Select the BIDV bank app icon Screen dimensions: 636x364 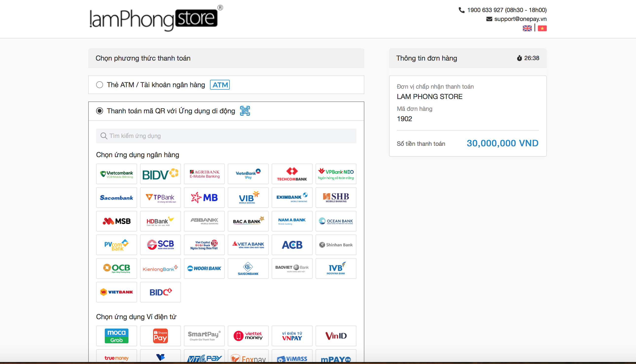click(x=160, y=174)
